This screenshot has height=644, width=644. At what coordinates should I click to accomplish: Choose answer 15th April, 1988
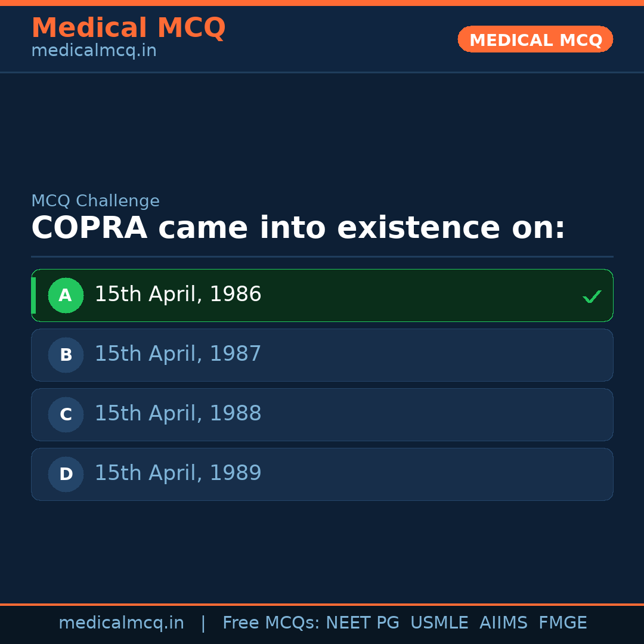point(178,414)
